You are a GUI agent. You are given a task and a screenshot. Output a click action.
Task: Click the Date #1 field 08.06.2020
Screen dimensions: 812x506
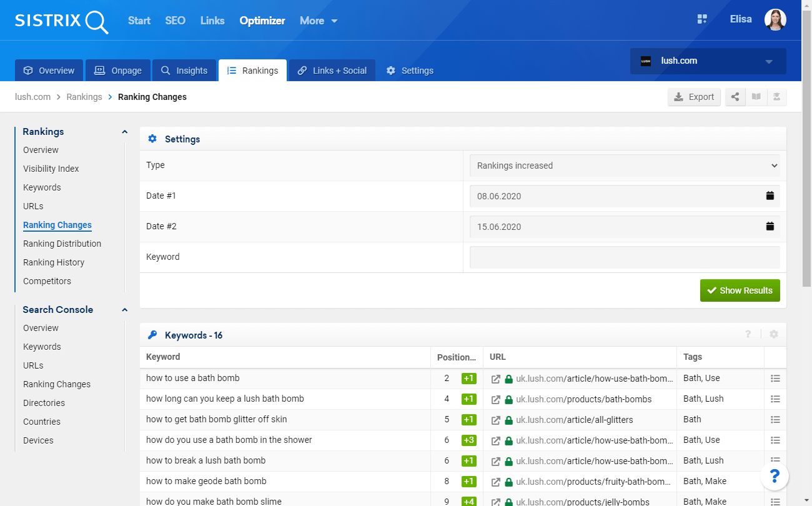625,196
